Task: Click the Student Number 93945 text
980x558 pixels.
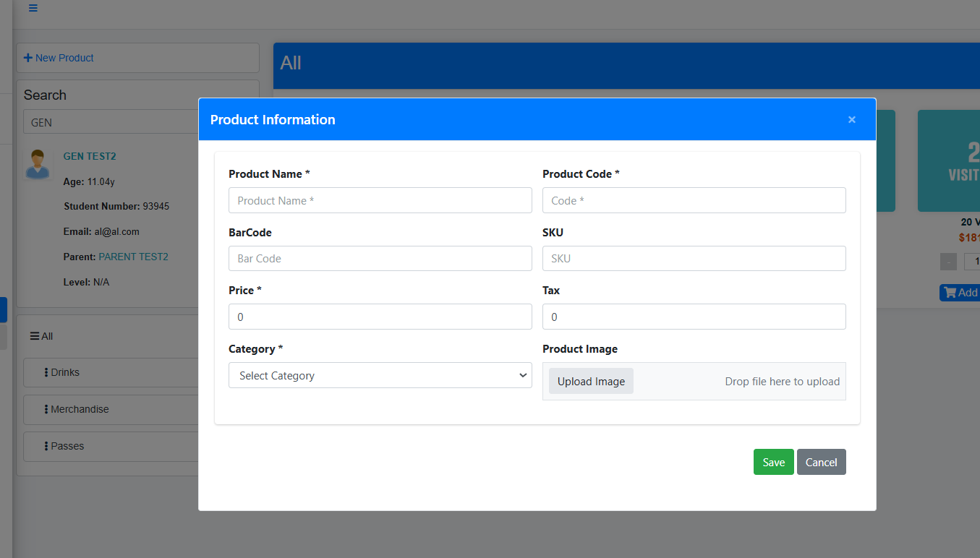Action: (x=116, y=206)
